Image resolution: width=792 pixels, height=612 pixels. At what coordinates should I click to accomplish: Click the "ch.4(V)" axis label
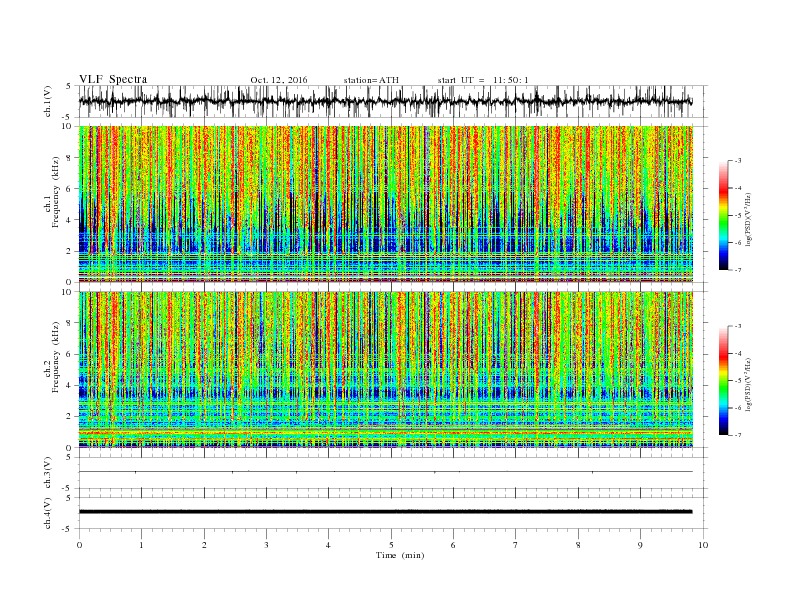[x=48, y=513]
